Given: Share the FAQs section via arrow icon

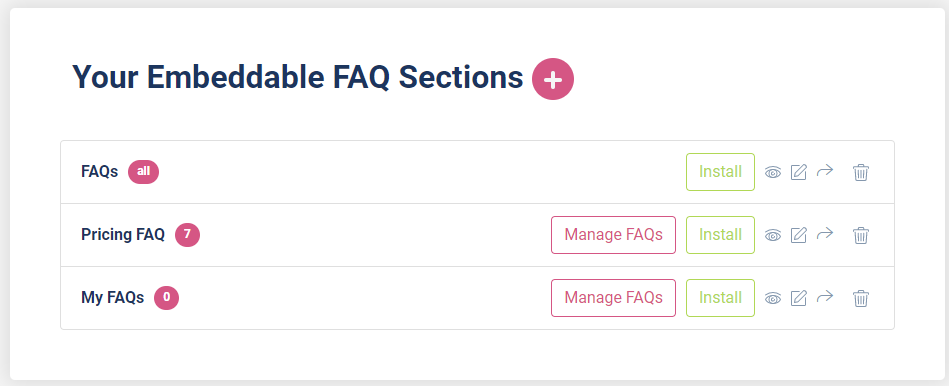Looking at the screenshot, I should click(x=825, y=171).
